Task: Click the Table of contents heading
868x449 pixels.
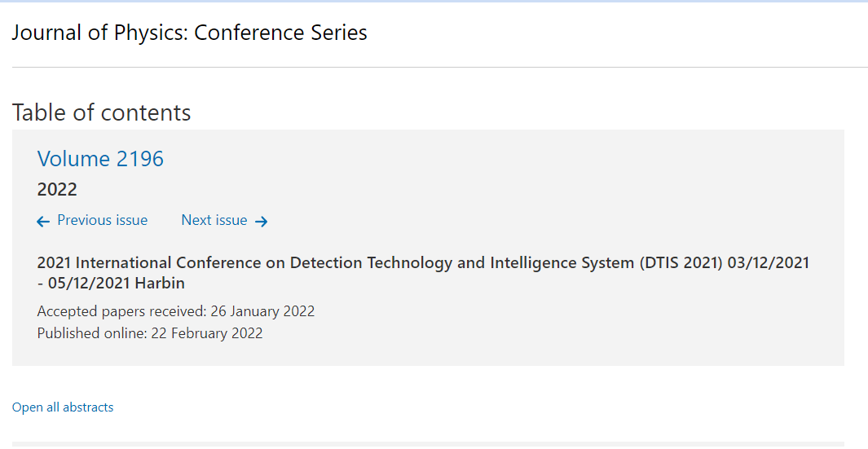Action: (x=101, y=112)
